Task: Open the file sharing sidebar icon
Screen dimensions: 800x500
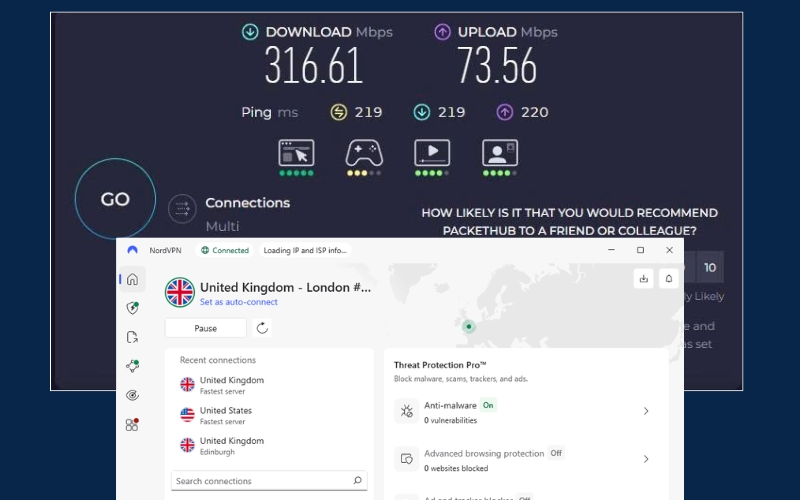Action: [x=132, y=337]
